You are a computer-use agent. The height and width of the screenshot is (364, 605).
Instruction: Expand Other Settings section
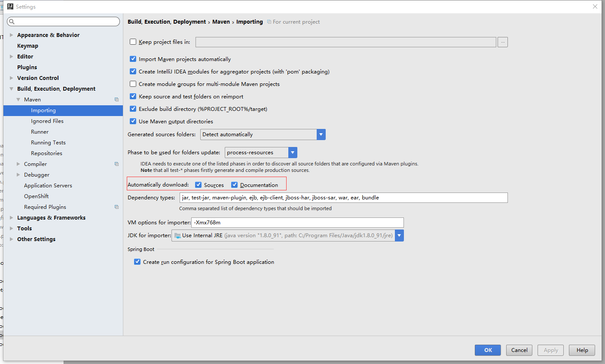pos(11,239)
